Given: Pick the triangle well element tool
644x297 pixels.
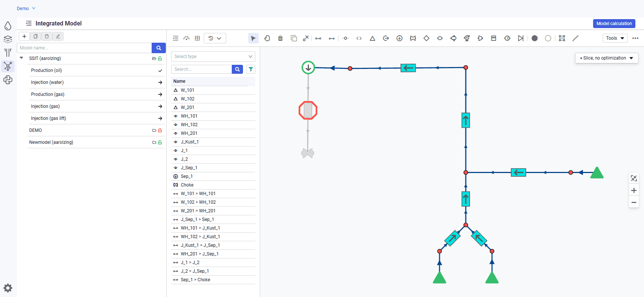Looking at the screenshot, I should [373, 38].
